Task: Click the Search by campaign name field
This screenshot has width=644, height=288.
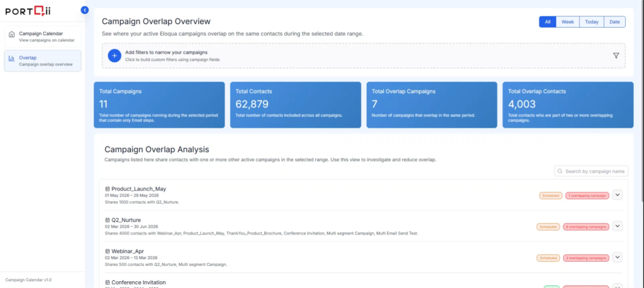Action: (594, 171)
